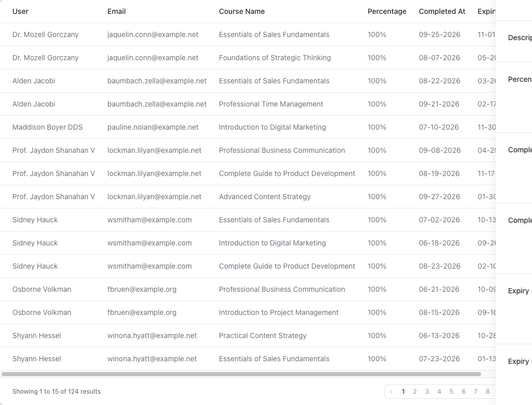532x405 pixels.
Task: Select current page 1 in pagination
Action: (x=403, y=392)
